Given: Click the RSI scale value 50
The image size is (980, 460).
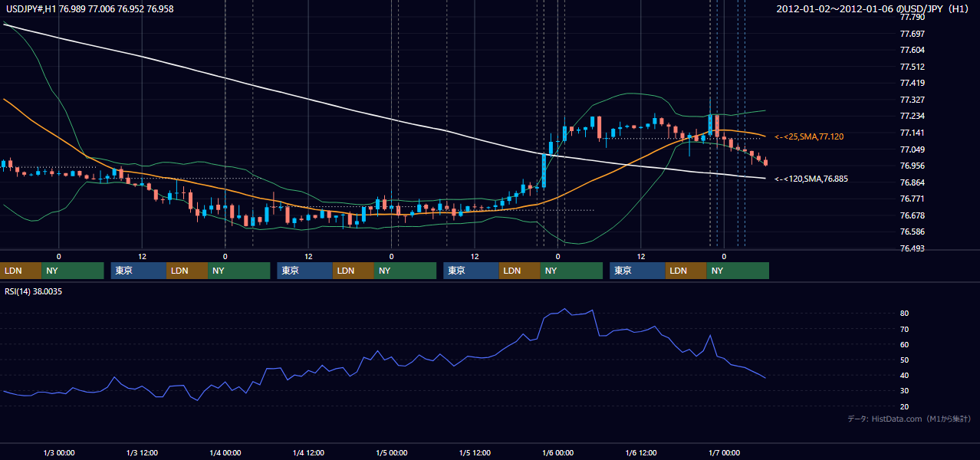Looking at the screenshot, I should [905, 360].
